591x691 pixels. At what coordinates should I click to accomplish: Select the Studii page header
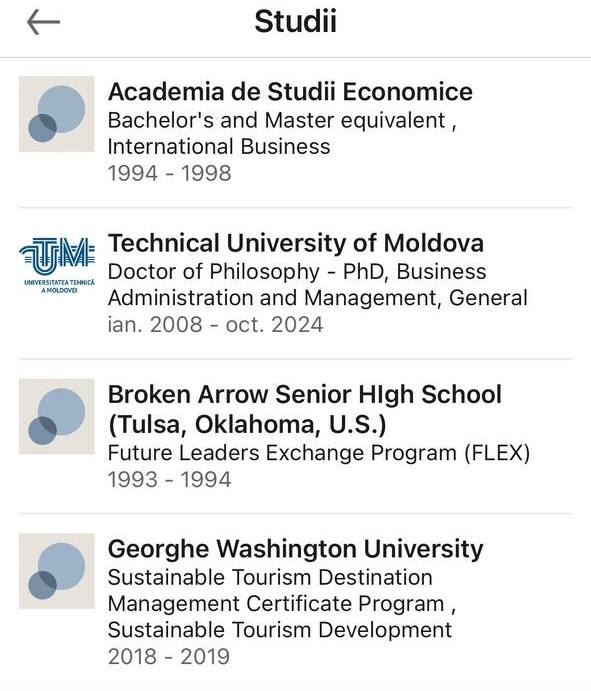pyautogui.click(x=296, y=21)
